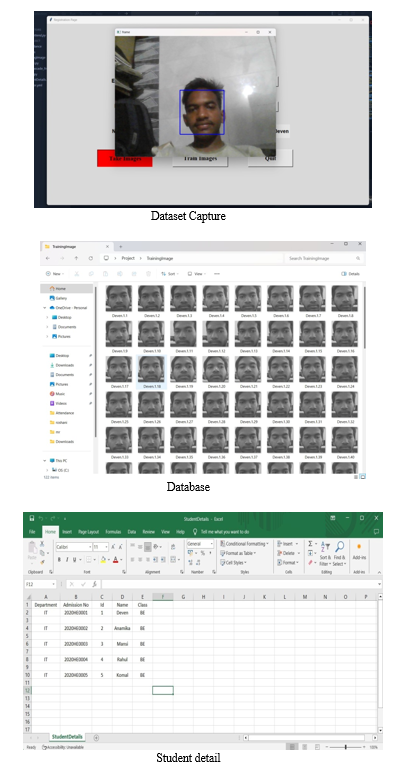Image resolution: width=409 pixels, height=769 pixels.
Task: Click Italic in the Excel Font group
Action: click(x=67, y=560)
